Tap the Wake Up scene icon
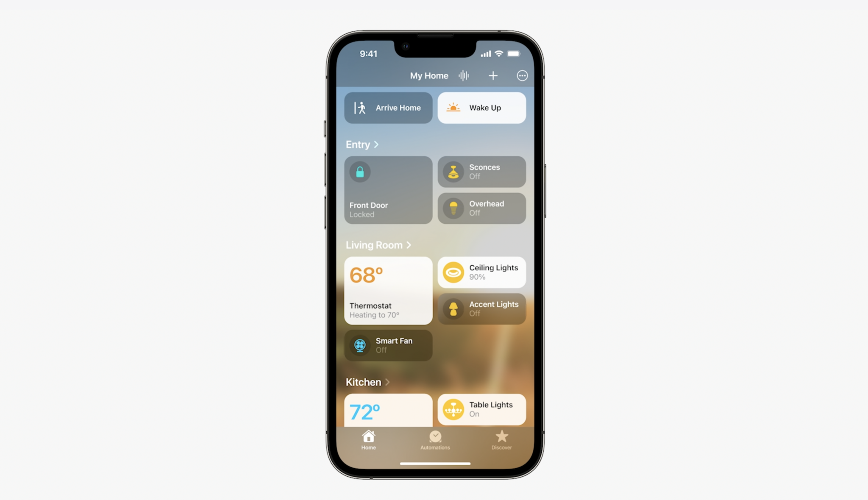Screen dimensions: 868x500 (453, 107)
